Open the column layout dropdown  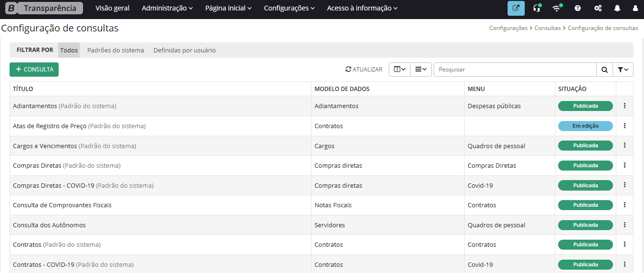coord(399,70)
